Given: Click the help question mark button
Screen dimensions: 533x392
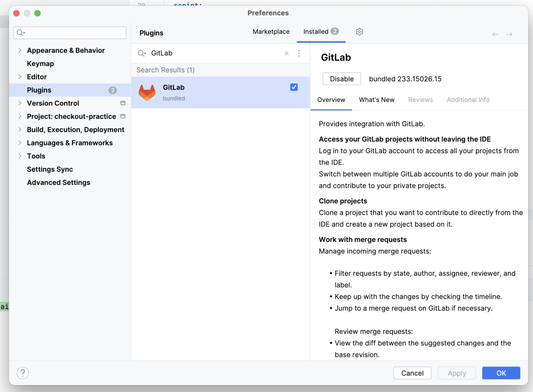Looking at the screenshot, I should coord(23,373).
